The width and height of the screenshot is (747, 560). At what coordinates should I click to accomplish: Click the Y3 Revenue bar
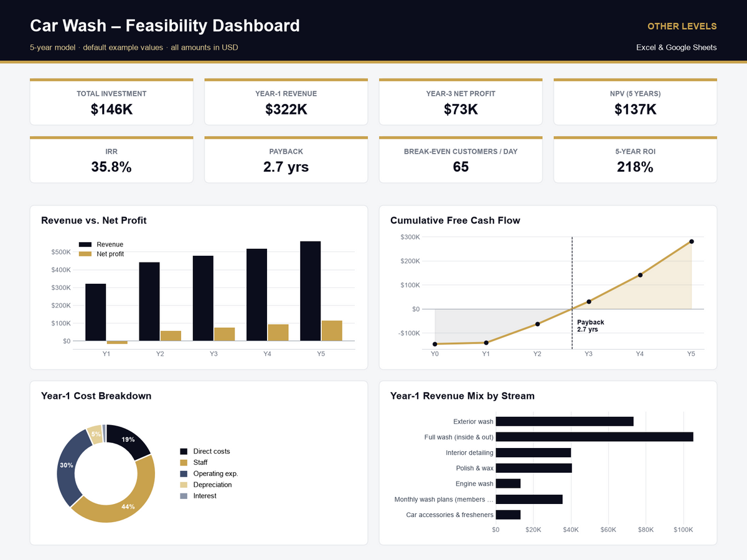(x=203, y=299)
